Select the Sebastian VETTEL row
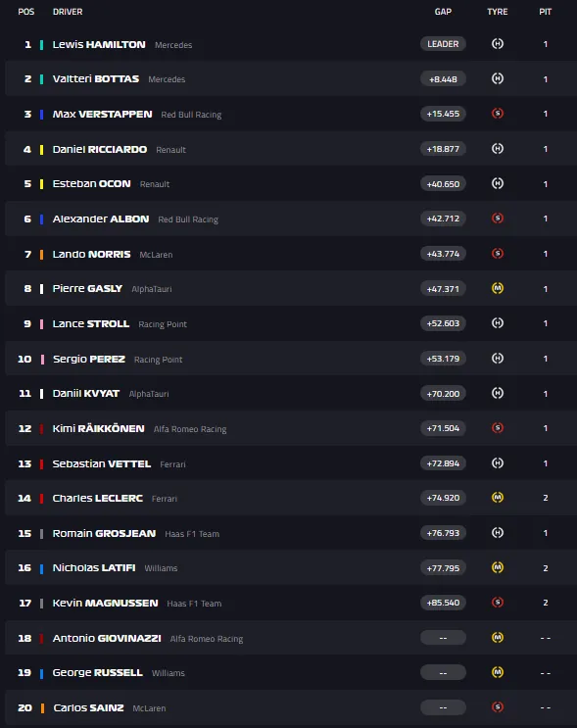 coord(291,463)
